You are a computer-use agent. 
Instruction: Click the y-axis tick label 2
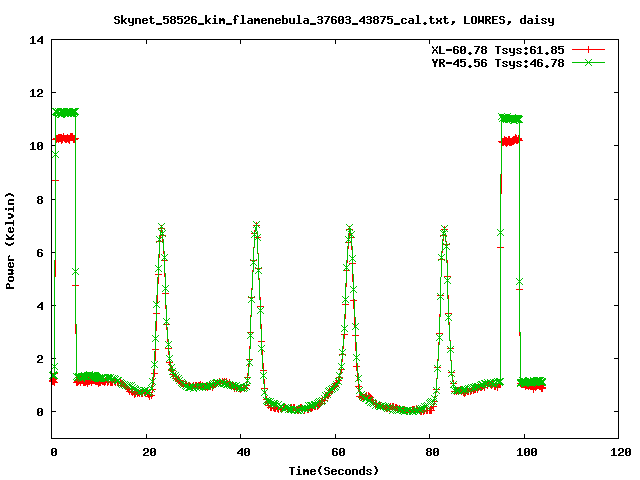(40, 359)
